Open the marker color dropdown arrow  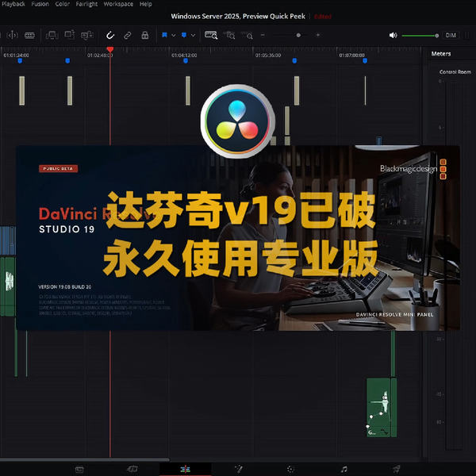pyautogui.click(x=193, y=35)
